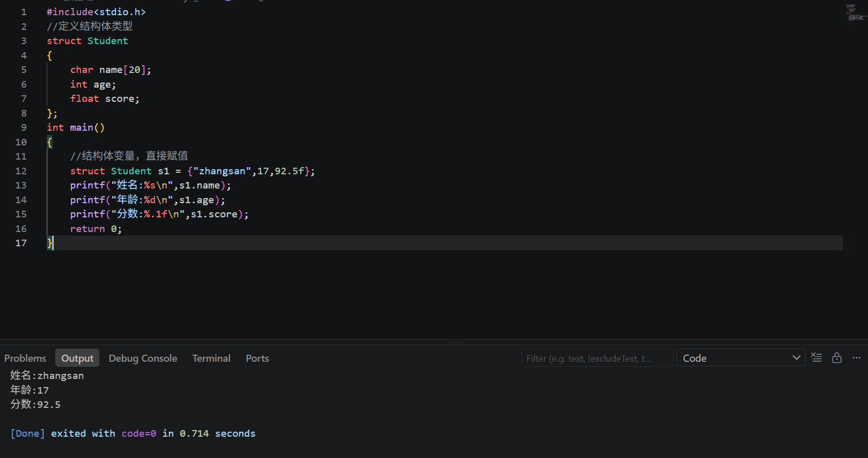Click 'char name[20];' code line
Screen dimensions: 868x458
click(x=110, y=69)
